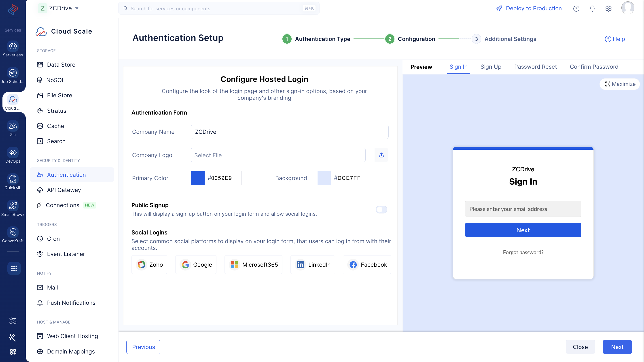The width and height of the screenshot is (644, 362).
Task: Open the Job Scheduling service
Action: 13,76
